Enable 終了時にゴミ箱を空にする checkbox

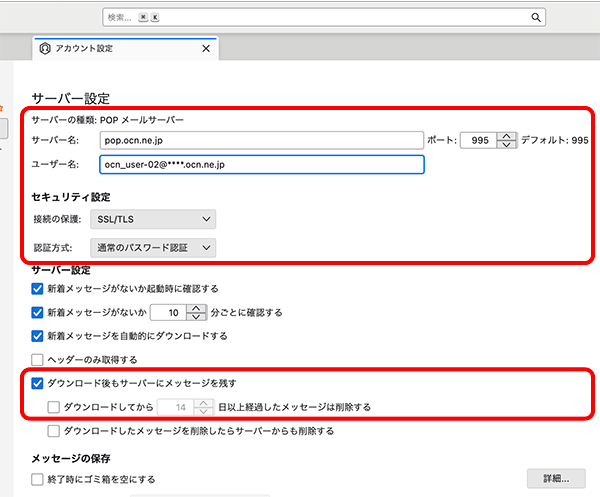[38, 479]
